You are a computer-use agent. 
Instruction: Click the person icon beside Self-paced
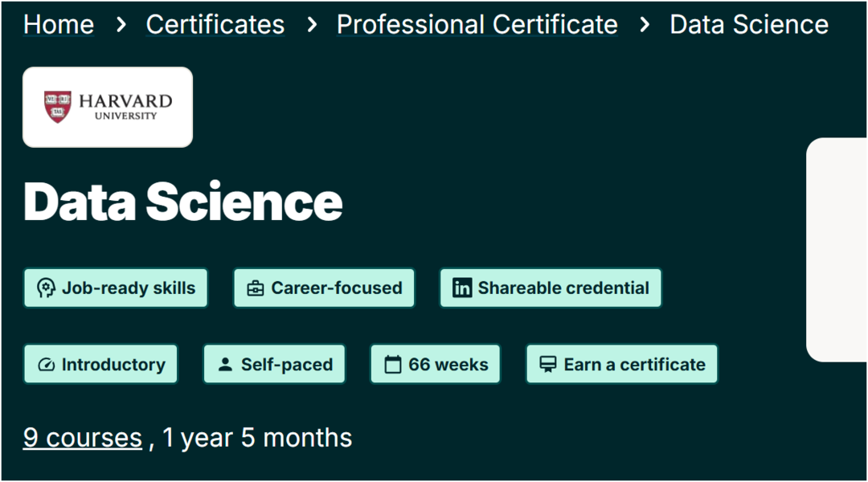point(225,365)
